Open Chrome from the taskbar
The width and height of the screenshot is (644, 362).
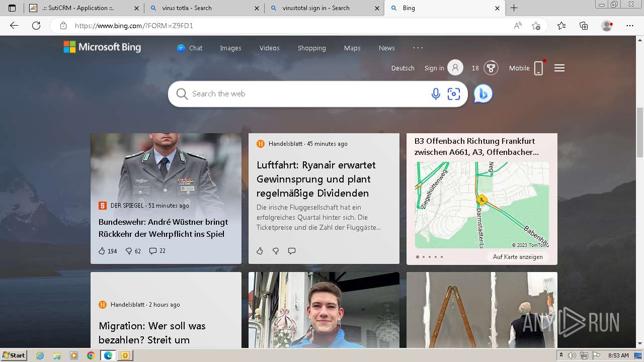coord(91,355)
